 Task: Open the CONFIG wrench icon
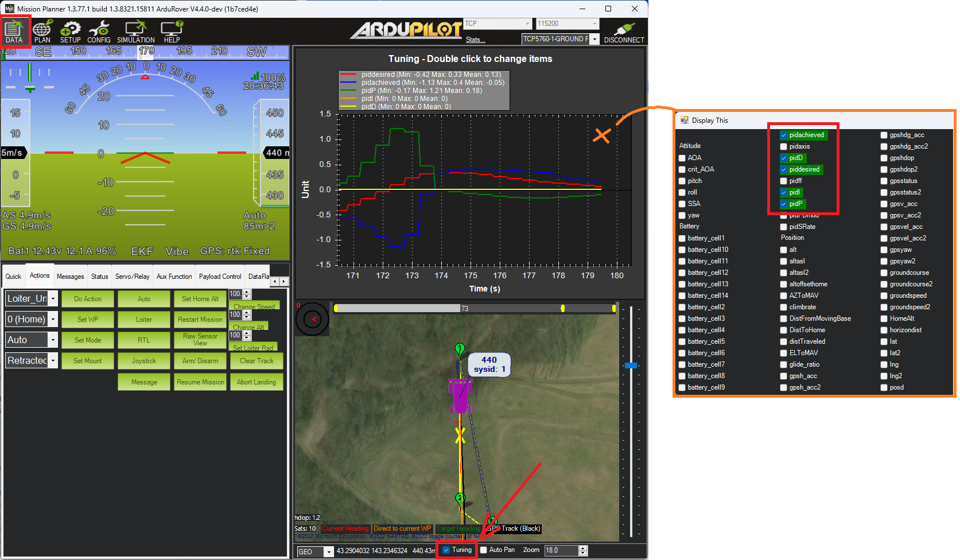[x=99, y=31]
